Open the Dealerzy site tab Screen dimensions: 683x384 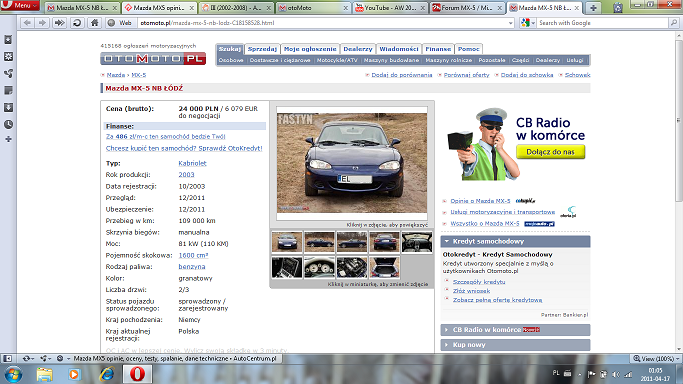pyautogui.click(x=358, y=49)
